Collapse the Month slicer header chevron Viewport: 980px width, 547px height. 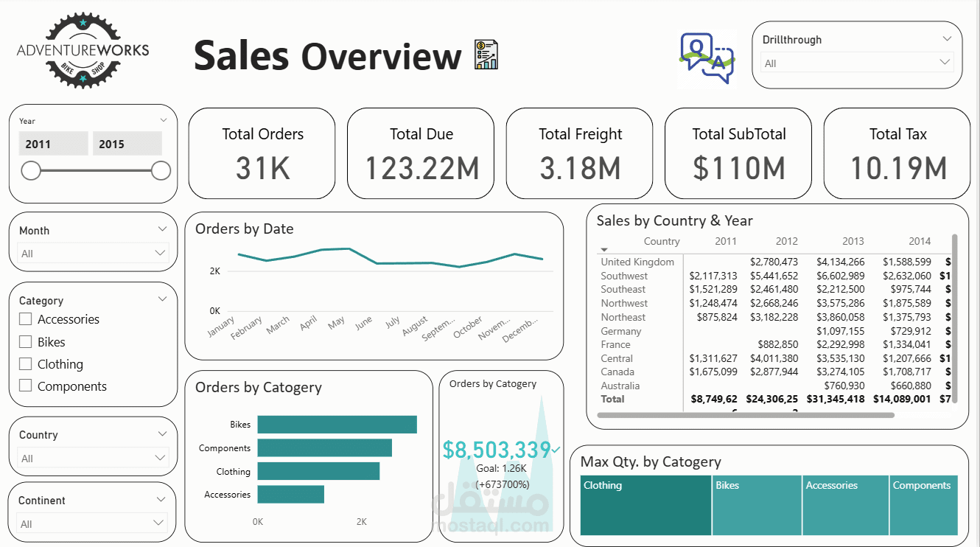pos(162,229)
